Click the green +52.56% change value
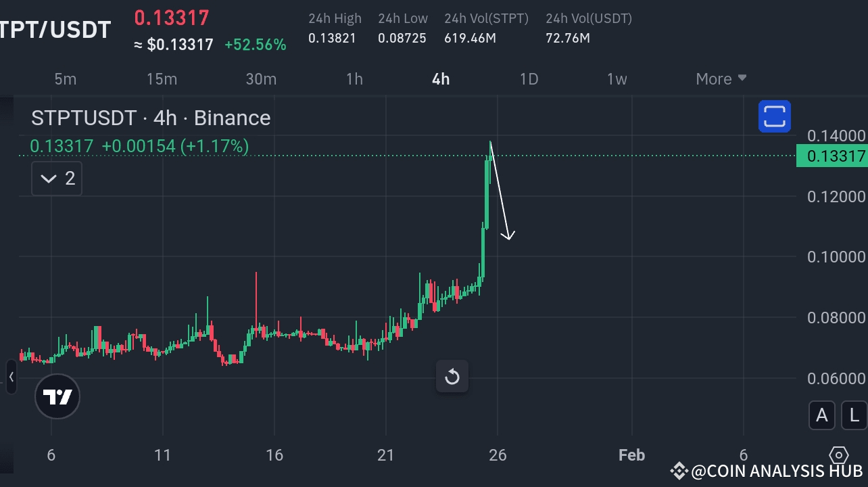 256,44
